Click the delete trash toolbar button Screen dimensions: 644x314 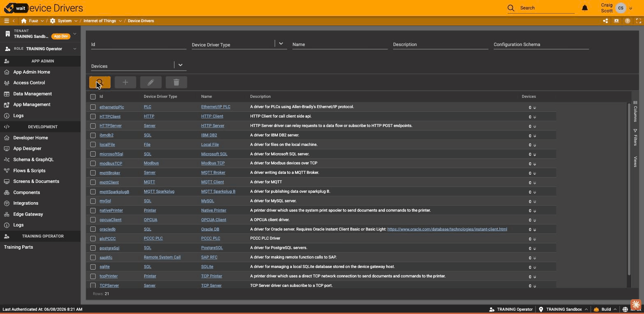[x=176, y=82]
